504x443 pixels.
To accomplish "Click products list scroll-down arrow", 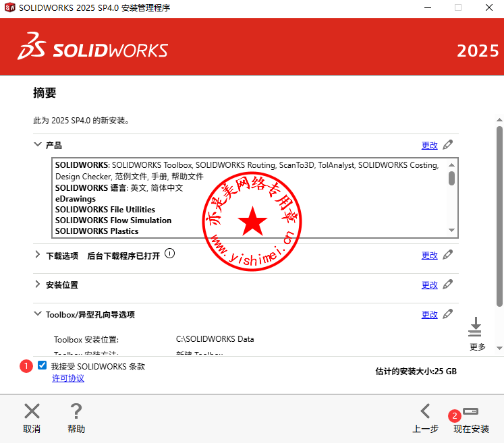I will pos(451,230).
